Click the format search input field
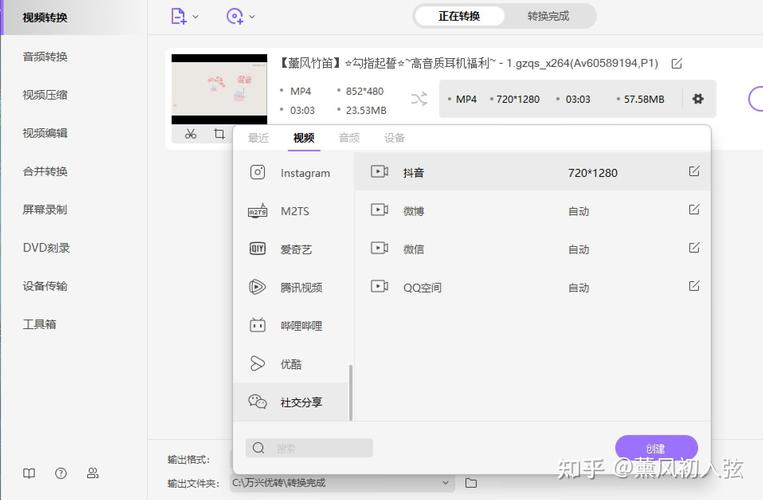The image size is (763, 500). click(x=309, y=448)
